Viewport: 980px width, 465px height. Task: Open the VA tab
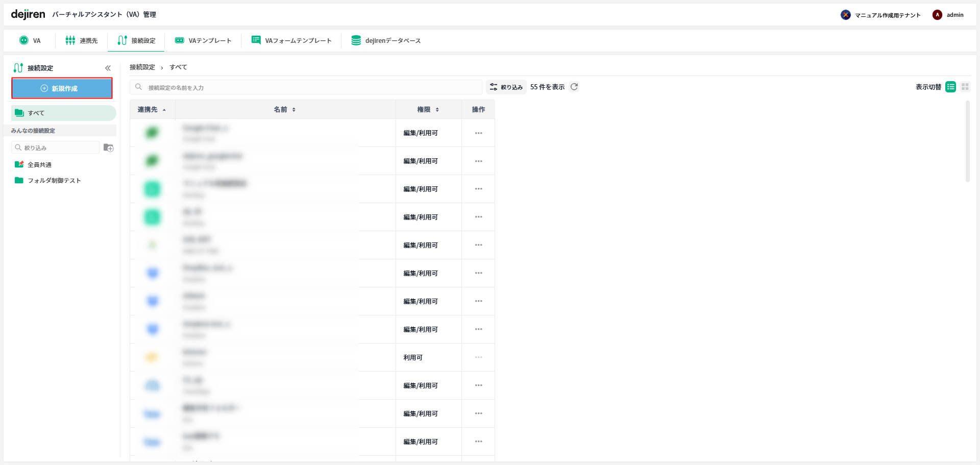point(30,40)
